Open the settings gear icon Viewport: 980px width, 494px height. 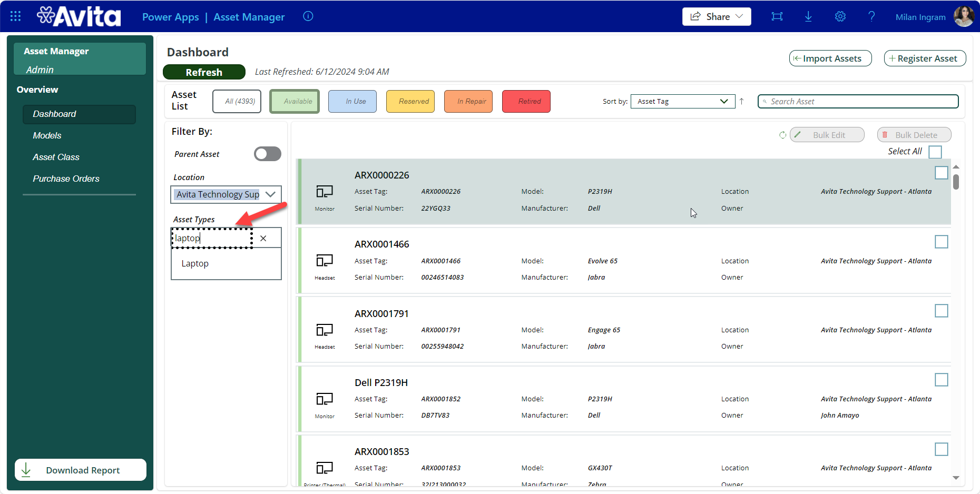(x=840, y=16)
